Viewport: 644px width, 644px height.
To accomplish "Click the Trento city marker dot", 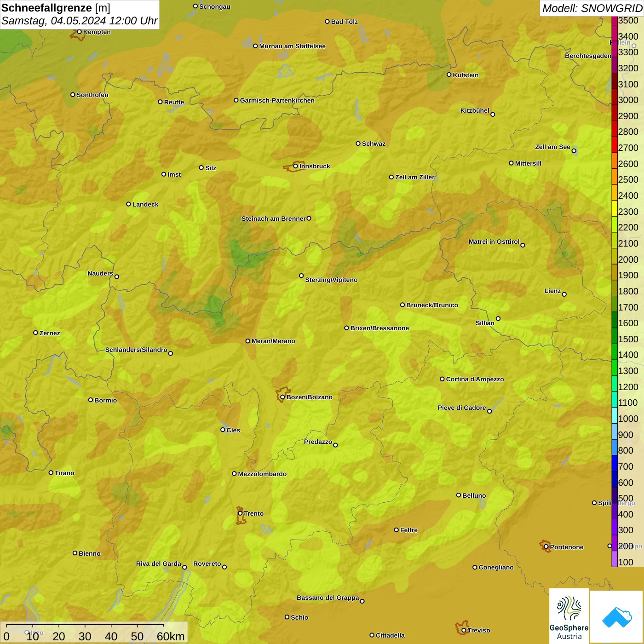I will point(240,513).
